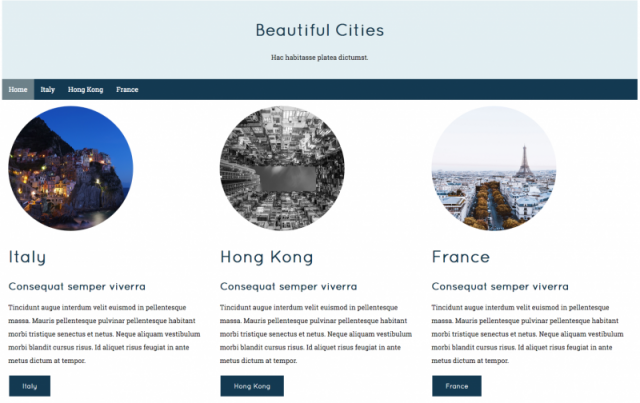
Task: Click 'Consequat semper viverra' subheading under Italy
Action: point(77,286)
